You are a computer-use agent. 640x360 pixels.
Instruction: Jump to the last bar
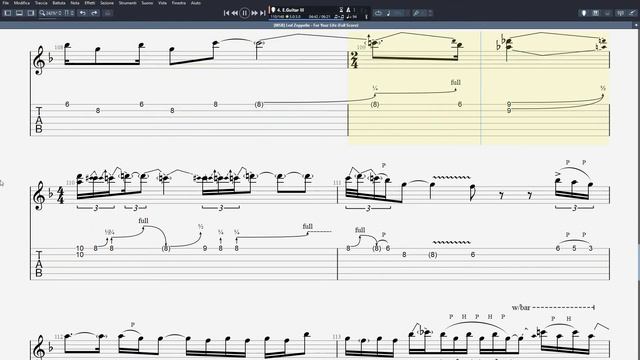pos(262,13)
